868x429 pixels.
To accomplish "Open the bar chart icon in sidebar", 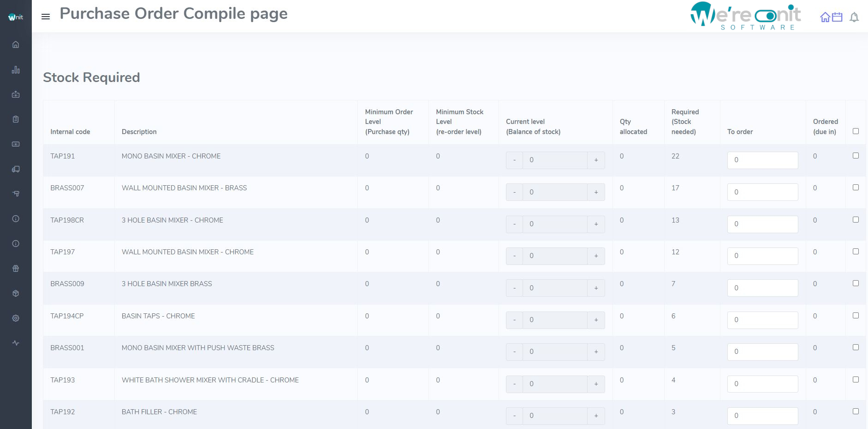I will click(16, 70).
